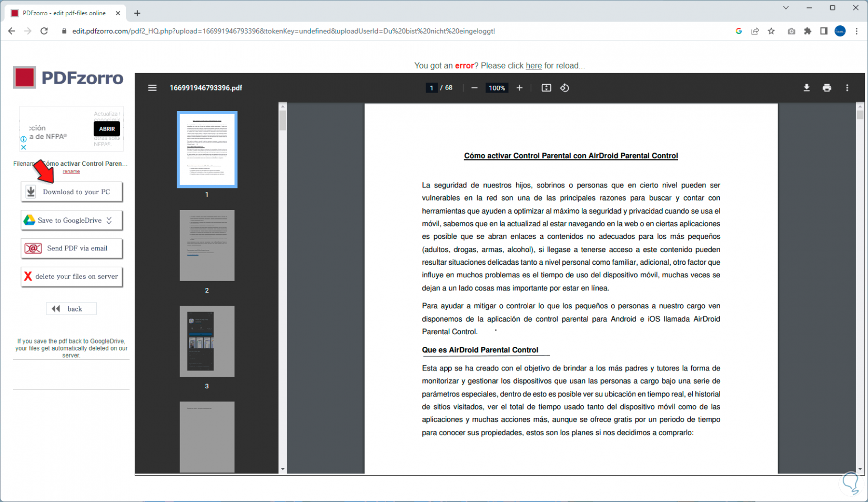Click the Google icon in address bar

[x=739, y=31]
